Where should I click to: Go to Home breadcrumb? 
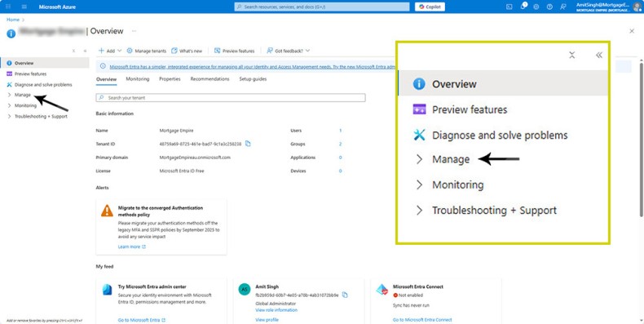point(13,20)
